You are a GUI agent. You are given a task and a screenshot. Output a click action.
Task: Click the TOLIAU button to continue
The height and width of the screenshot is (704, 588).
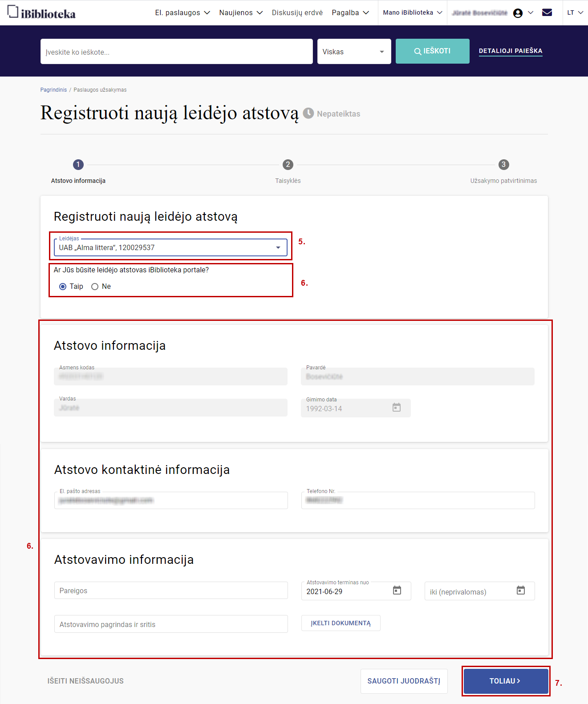tap(506, 681)
